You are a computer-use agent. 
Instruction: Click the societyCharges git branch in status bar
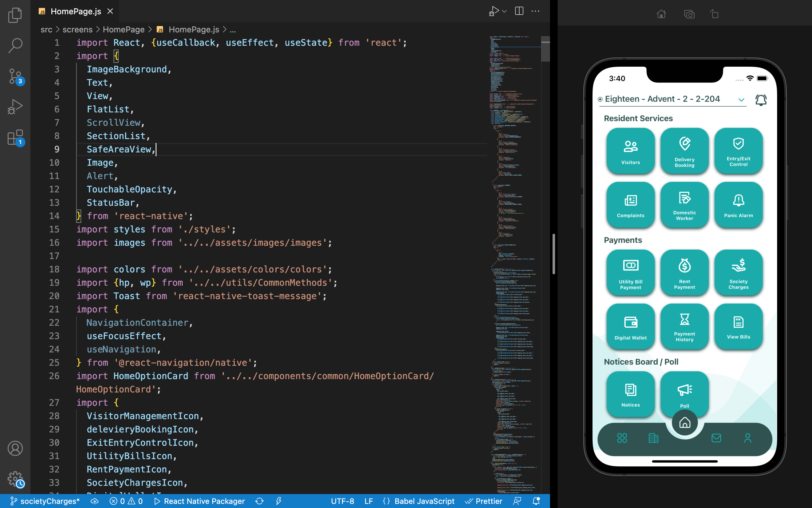45,501
